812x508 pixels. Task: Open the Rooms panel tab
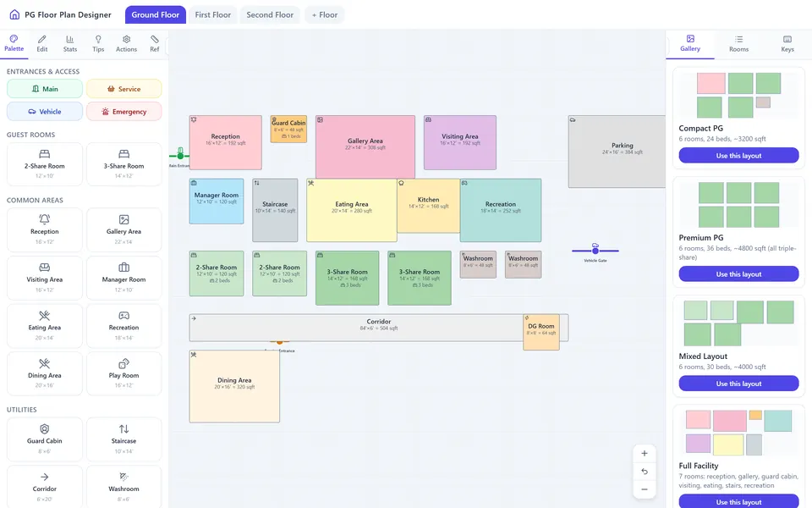tap(738, 43)
